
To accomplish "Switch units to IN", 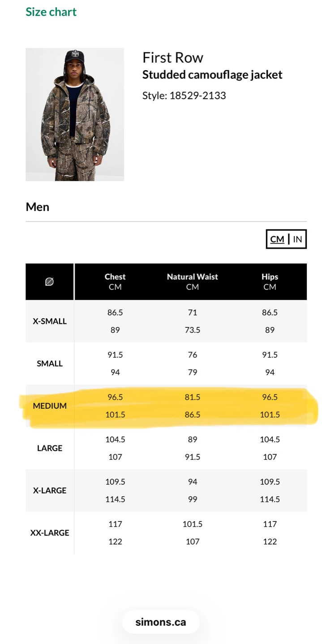I will (297, 239).
